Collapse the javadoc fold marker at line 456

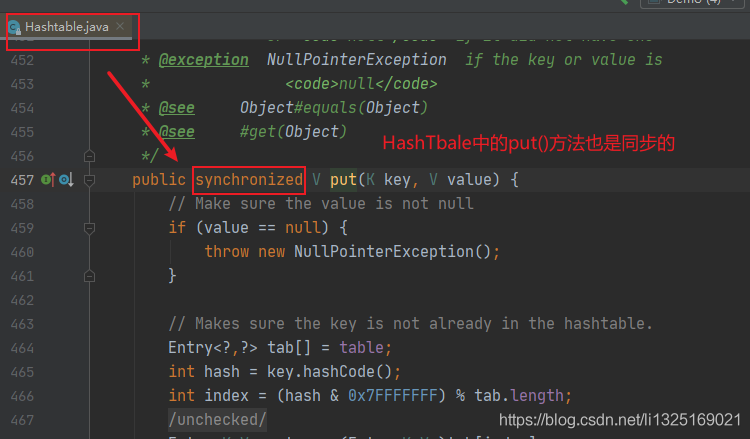[89, 156]
